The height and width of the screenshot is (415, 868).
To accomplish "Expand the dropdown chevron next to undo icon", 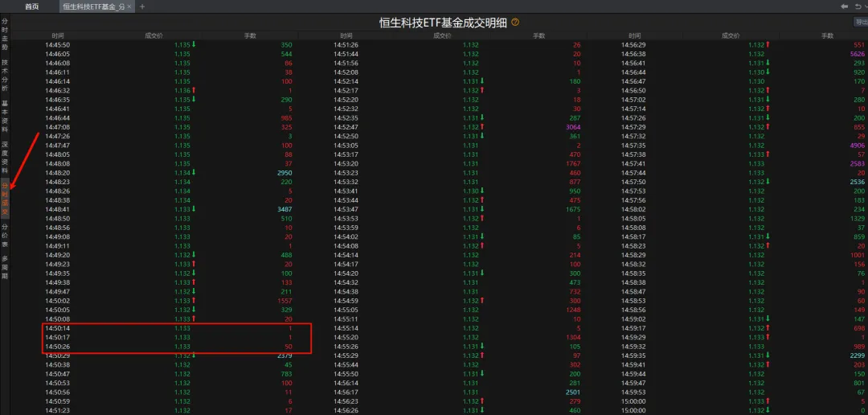I will pyautogui.click(x=865, y=6).
